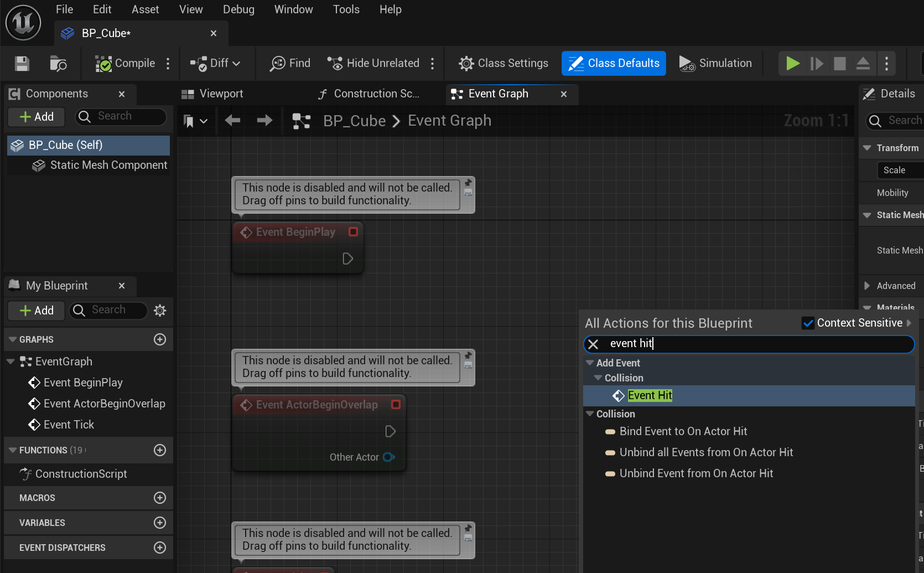This screenshot has height=573, width=924.
Task: Choose Unbind all Events from On Actor Hit
Action: (x=706, y=452)
